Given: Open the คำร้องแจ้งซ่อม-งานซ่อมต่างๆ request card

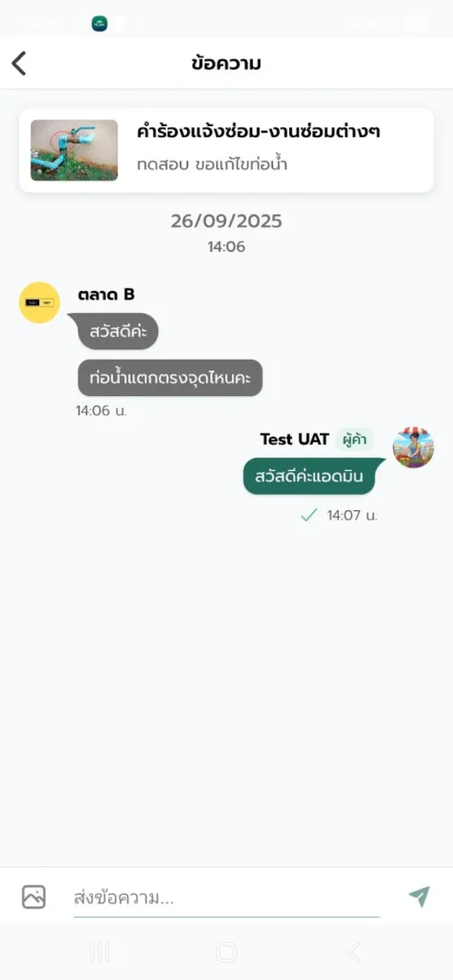Looking at the screenshot, I should (226, 150).
